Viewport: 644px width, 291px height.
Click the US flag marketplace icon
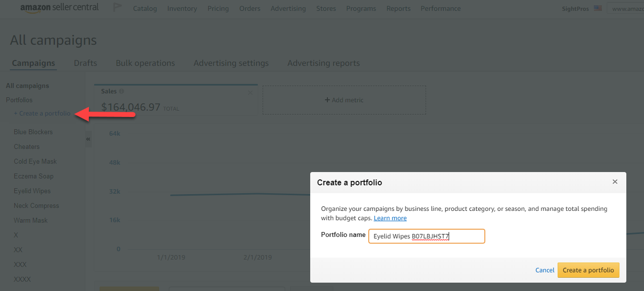tap(597, 8)
